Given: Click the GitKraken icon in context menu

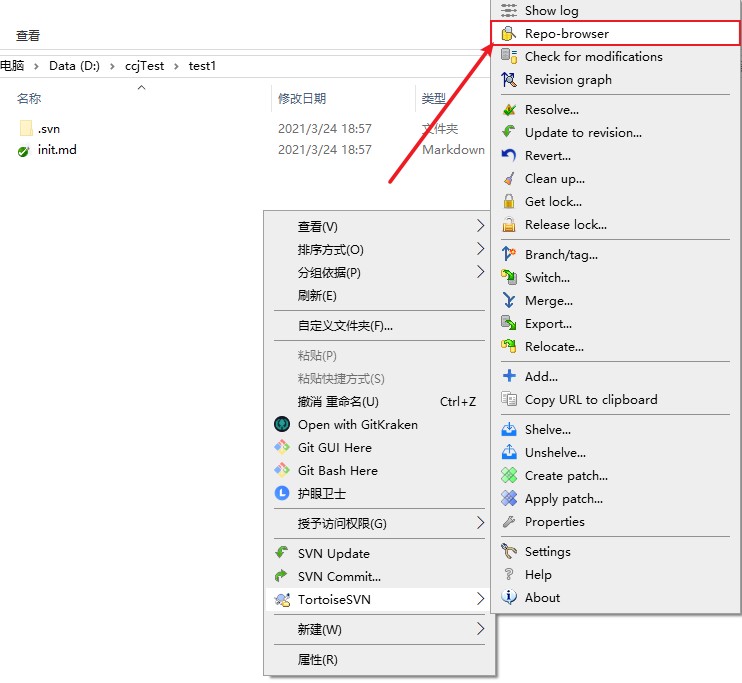Looking at the screenshot, I should click(x=281, y=425).
